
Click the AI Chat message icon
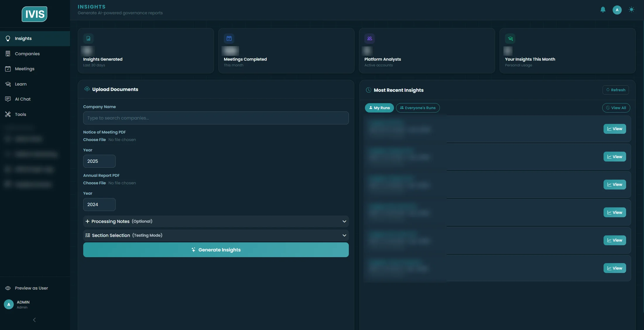tap(8, 99)
